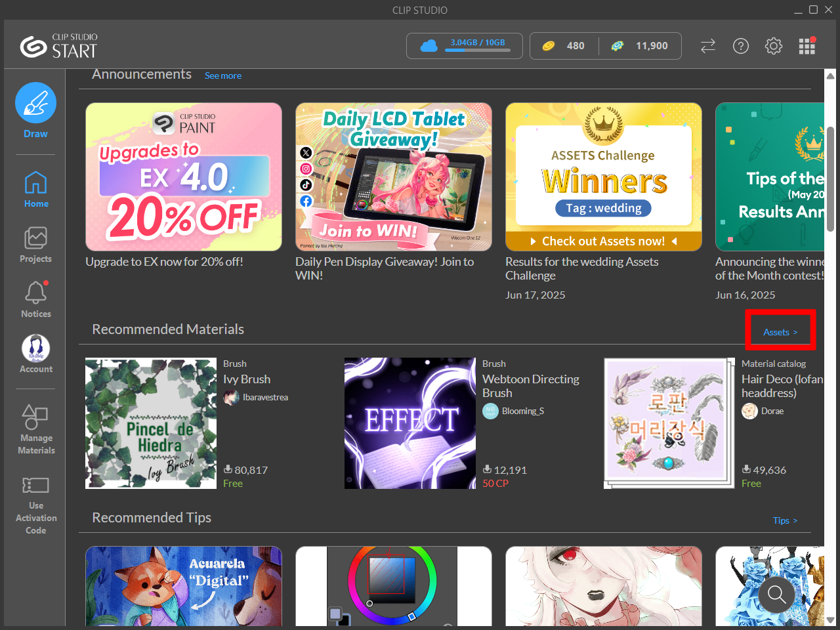840x630 pixels.
Task: Click the vertical scrollbar thumb
Action: coord(830,178)
